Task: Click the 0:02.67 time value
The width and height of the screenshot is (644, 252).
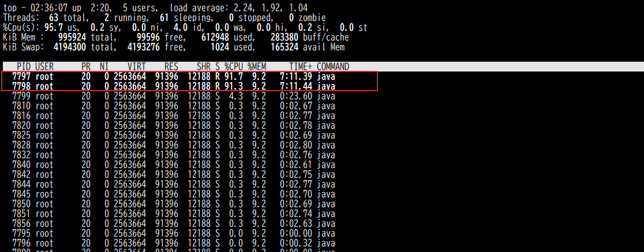Action: pos(295,106)
